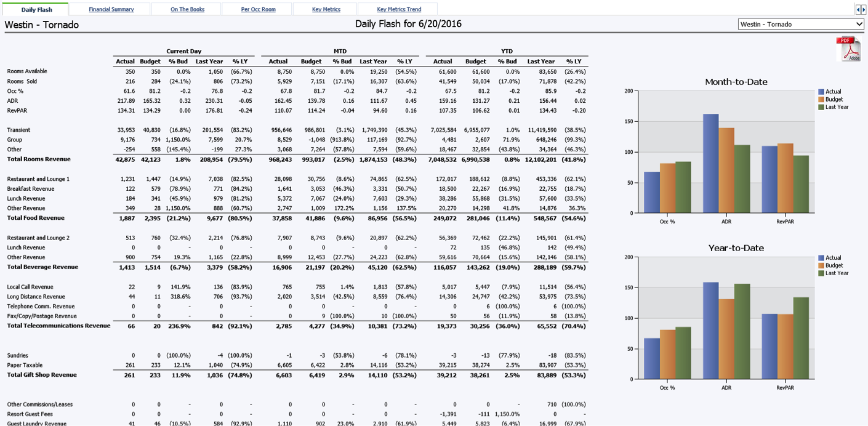Click the Last Year swatch in Year-to-Date legend

821,273
